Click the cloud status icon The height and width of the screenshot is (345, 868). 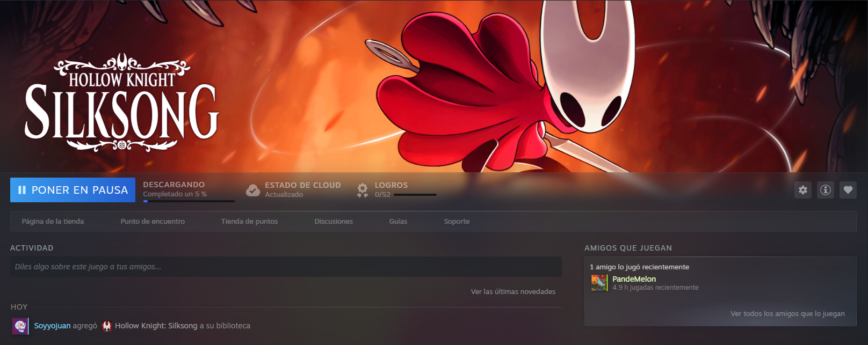point(253,190)
